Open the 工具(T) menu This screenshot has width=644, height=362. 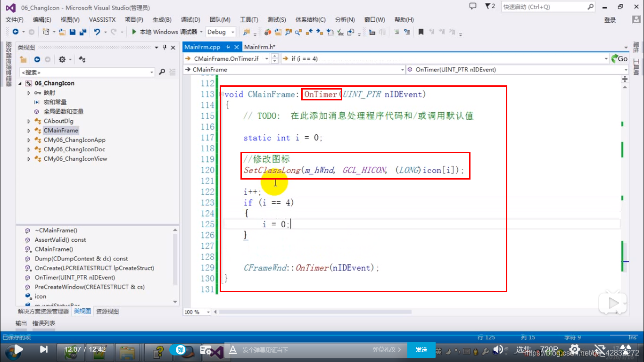(x=249, y=20)
